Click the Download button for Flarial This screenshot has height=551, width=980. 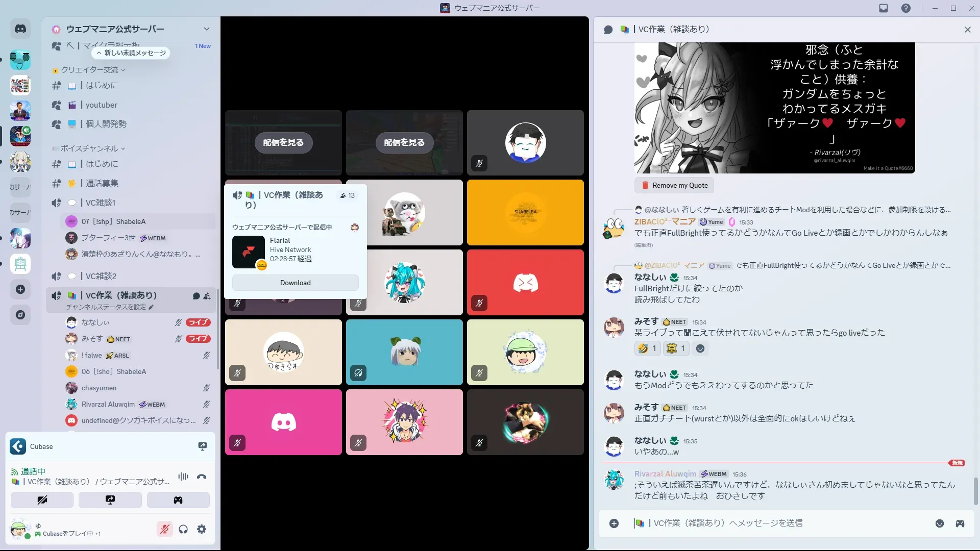(295, 283)
